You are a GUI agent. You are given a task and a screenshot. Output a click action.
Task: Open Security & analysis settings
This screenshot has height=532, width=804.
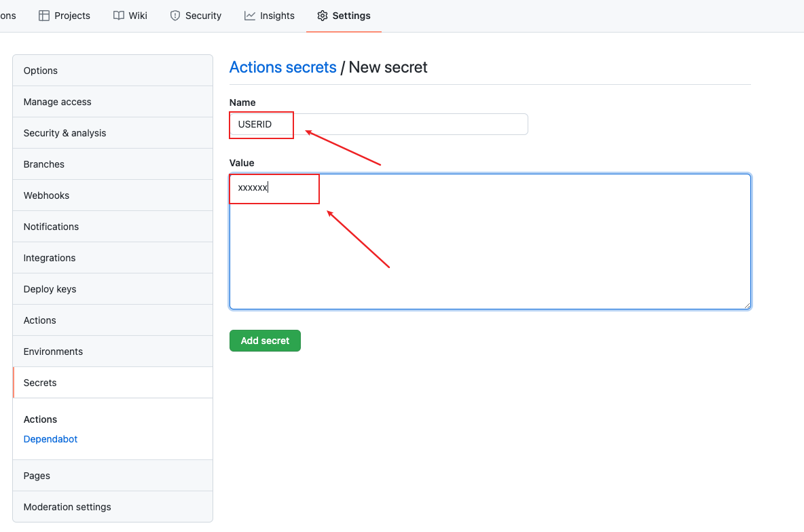point(65,133)
